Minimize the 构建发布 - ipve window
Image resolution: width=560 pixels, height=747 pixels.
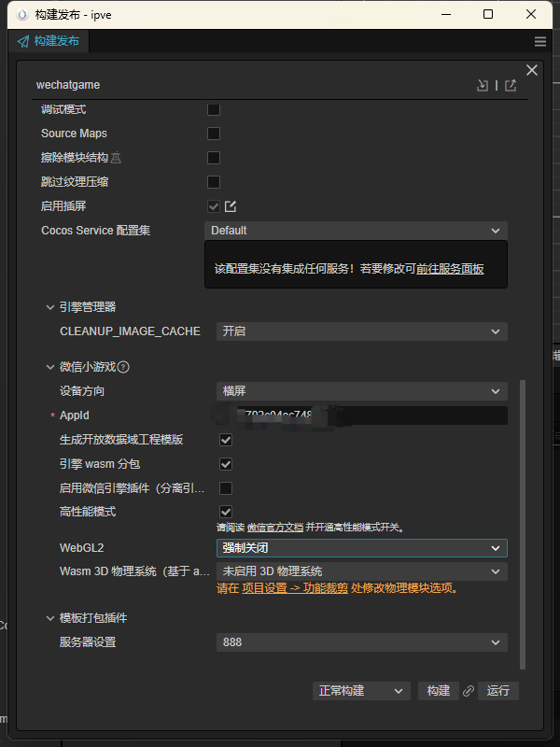pos(446,14)
